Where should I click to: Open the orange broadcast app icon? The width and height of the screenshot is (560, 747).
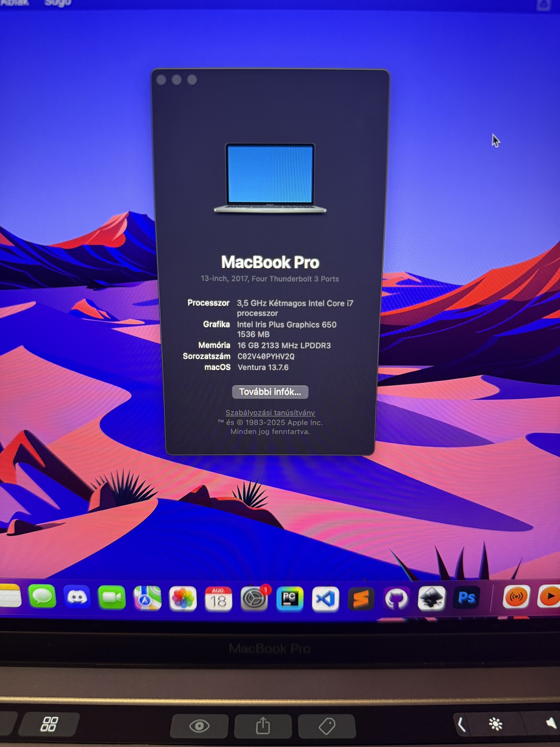point(516,597)
